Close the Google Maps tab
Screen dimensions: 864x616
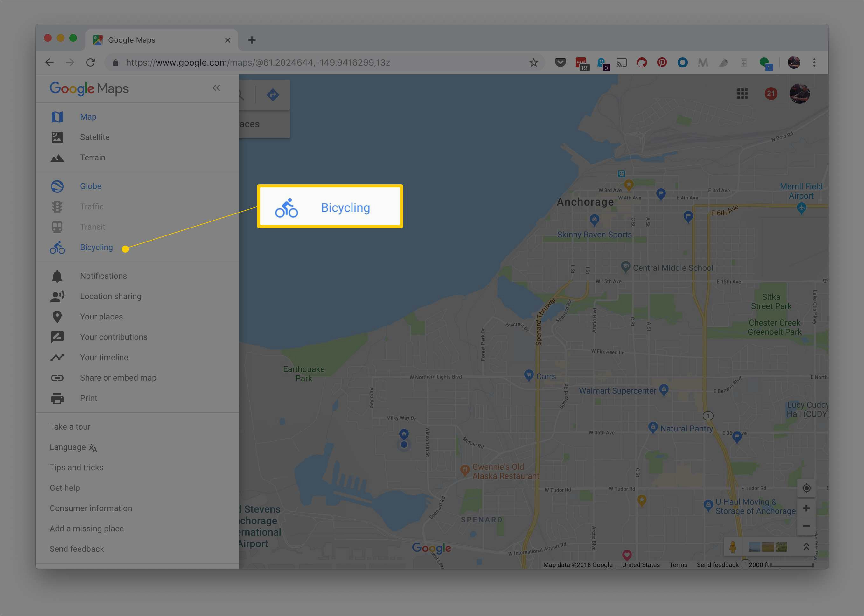pyautogui.click(x=227, y=40)
